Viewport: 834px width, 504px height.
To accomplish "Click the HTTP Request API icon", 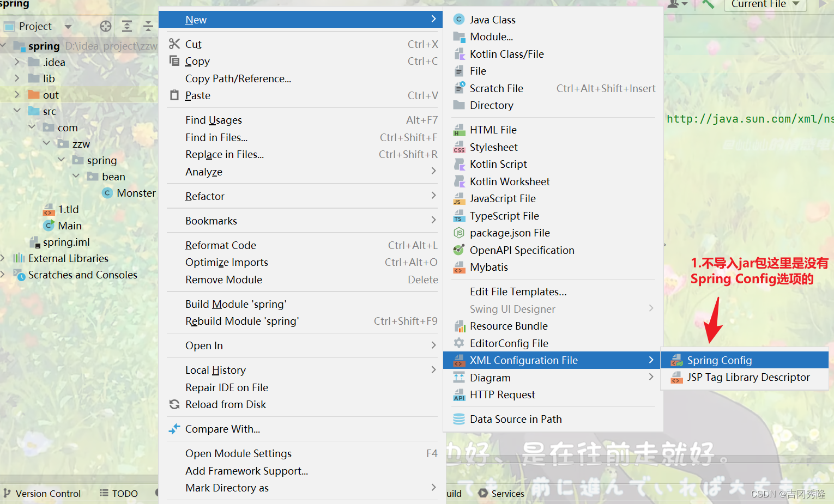I will 459,394.
